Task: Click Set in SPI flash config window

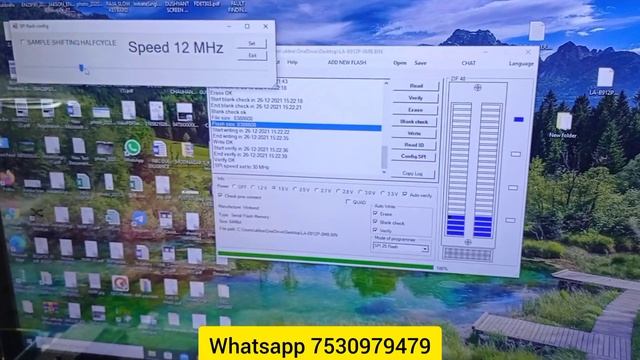Action: pos(252,43)
